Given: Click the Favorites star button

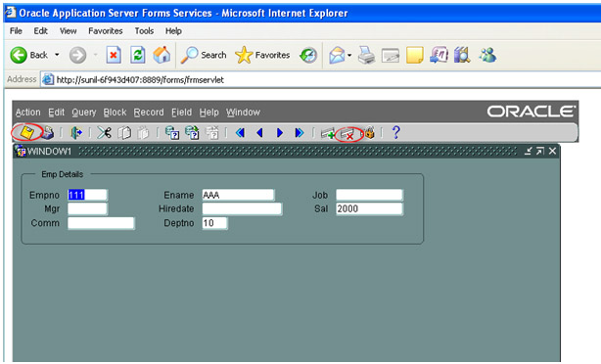Looking at the screenshot, I should point(262,55).
